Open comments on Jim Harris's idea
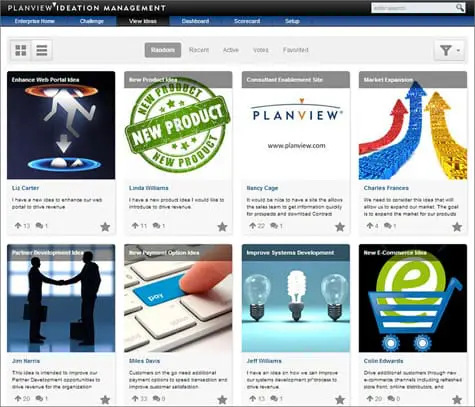 point(39,398)
